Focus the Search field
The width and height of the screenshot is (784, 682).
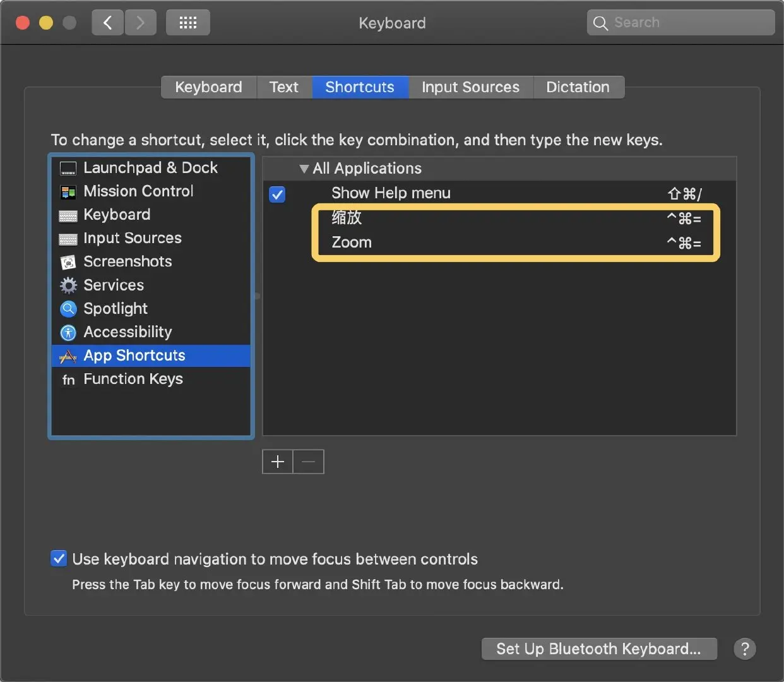[680, 23]
